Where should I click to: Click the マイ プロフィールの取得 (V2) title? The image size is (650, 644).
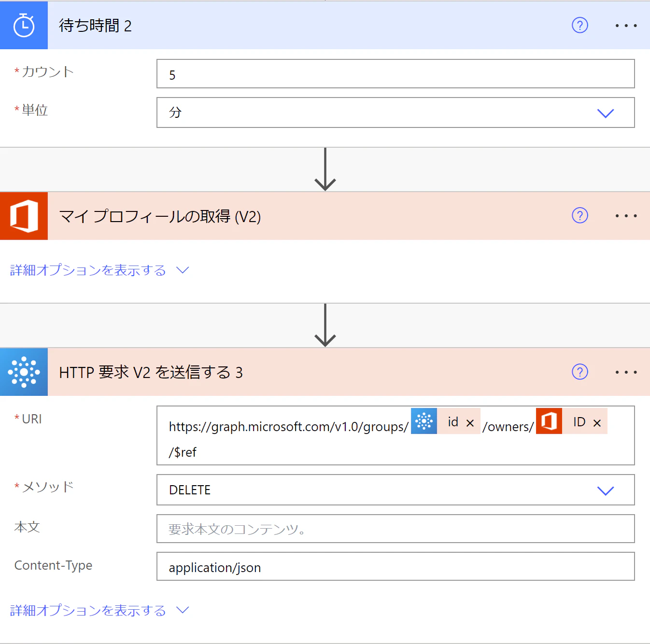tap(160, 216)
